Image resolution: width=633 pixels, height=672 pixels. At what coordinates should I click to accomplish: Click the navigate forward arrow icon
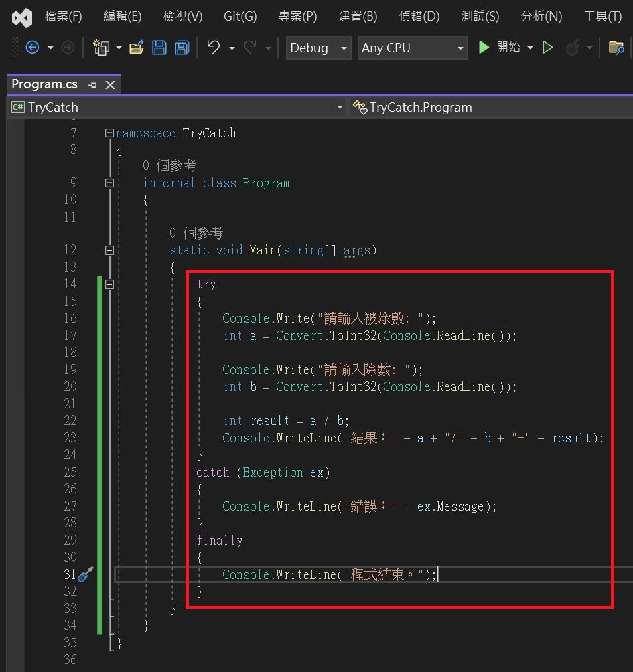[x=68, y=47]
